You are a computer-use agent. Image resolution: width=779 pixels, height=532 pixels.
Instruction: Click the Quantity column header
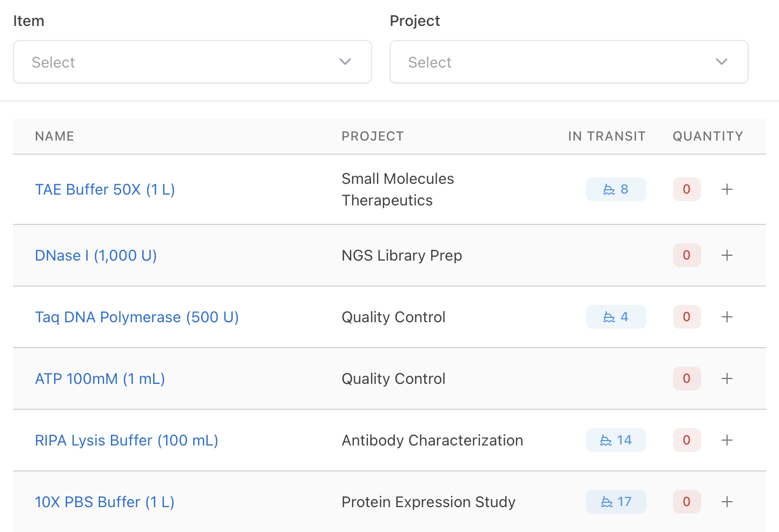click(708, 136)
